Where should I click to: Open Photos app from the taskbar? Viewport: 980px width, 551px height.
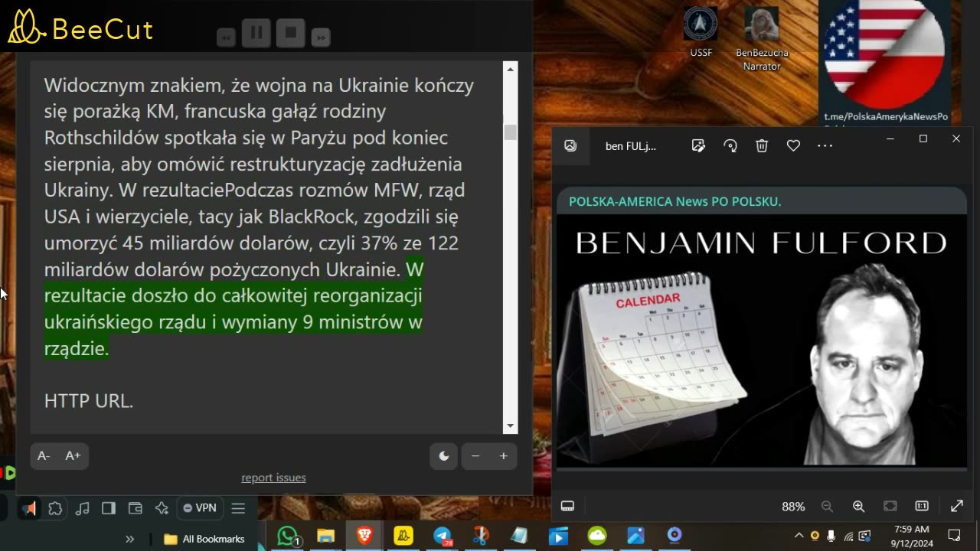pyautogui.click(x=635, y=536)
